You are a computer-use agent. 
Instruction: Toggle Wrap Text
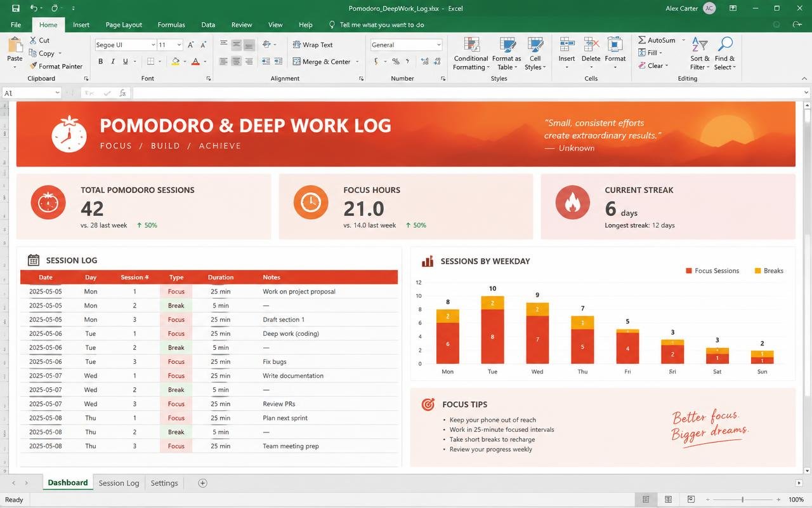[x=313, y=45]
